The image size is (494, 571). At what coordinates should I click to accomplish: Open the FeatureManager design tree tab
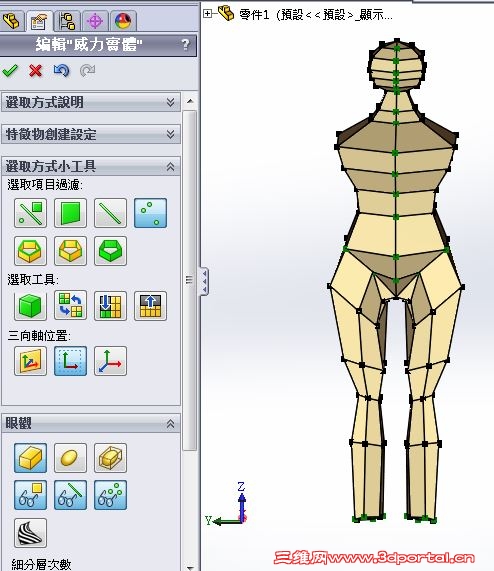pos(12,21)
